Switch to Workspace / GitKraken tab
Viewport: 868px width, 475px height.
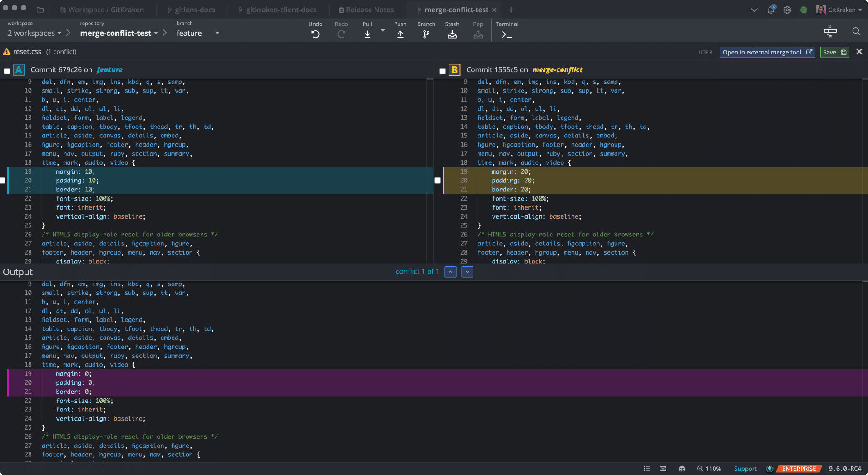click(x=102, y=10)
